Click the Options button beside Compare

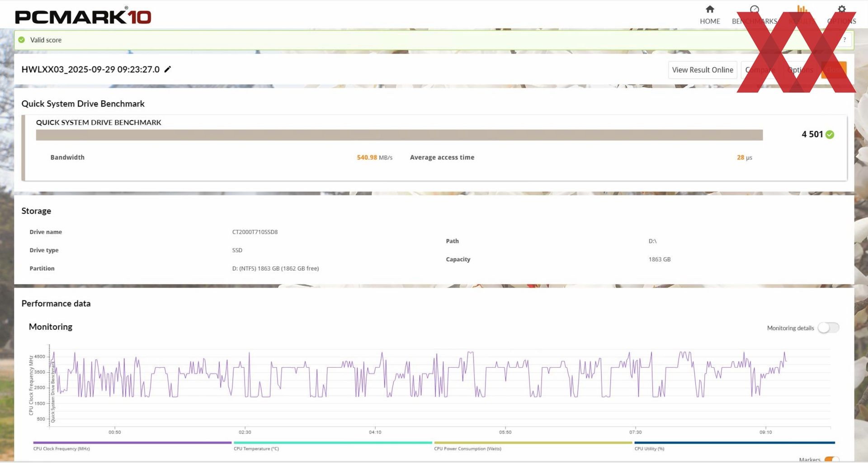pyautogui.click(x=800, y=70)
